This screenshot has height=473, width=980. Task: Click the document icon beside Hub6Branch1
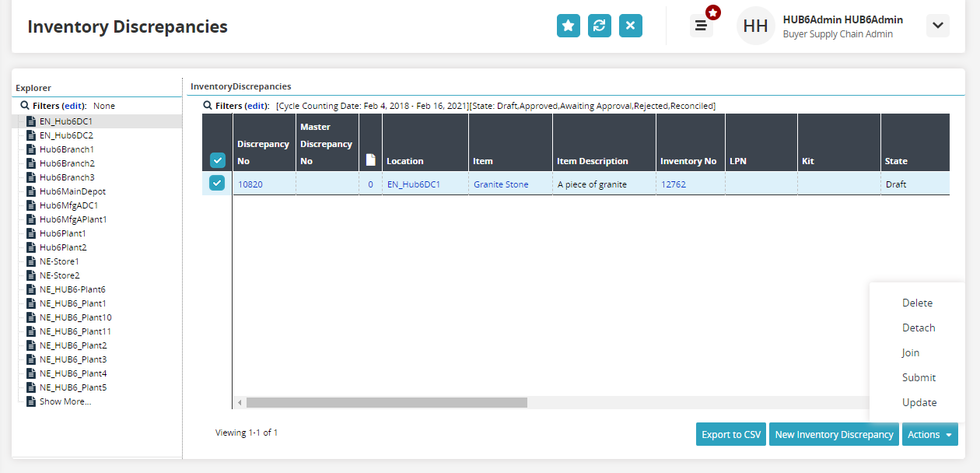coord(31,149)
